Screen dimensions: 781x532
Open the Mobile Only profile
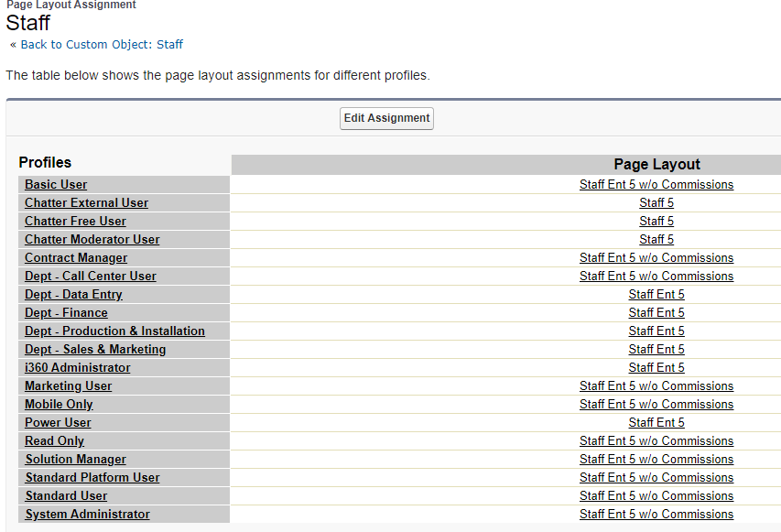pos(59,405)
